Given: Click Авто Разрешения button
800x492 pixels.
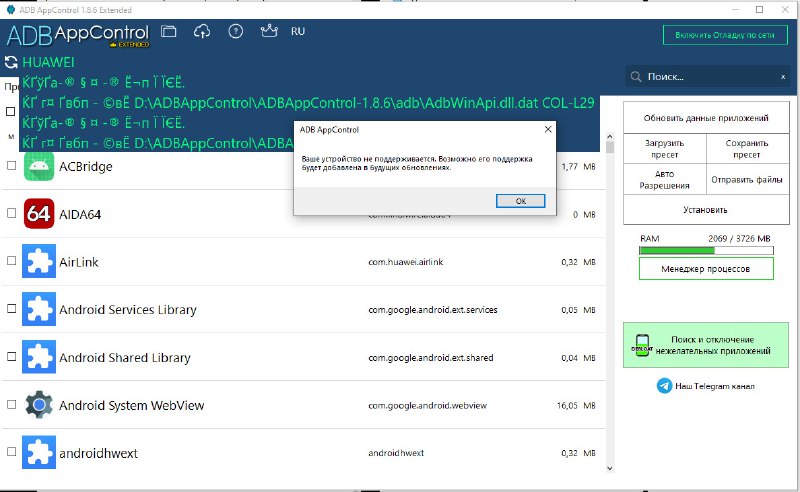Looking at the screenshot, I should coord(665,180).
